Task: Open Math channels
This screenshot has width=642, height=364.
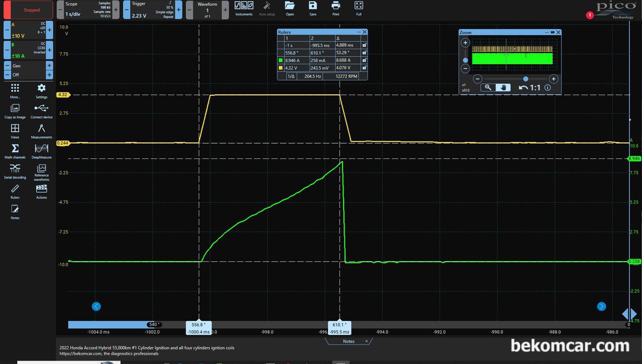Action: (x=15, y=151)
